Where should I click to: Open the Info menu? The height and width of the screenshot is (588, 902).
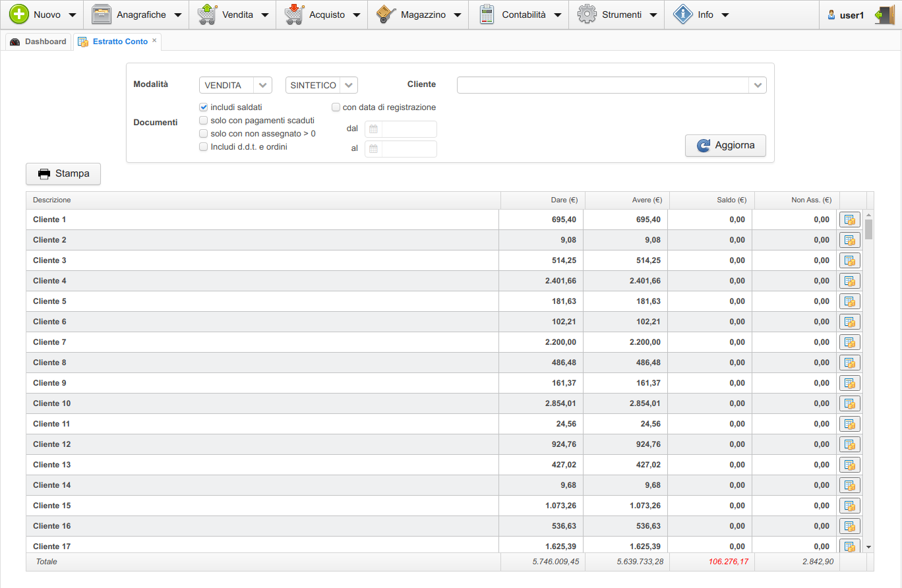coord(701,15)
